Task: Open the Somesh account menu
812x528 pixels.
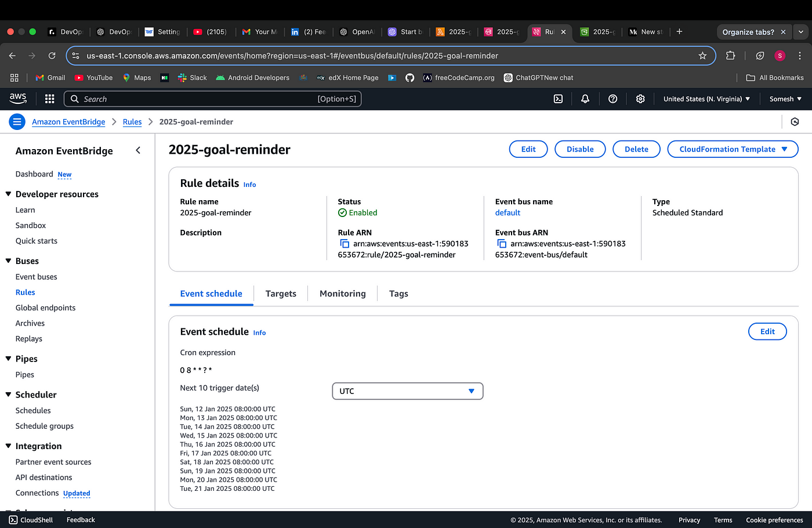Action: [785, 99]
